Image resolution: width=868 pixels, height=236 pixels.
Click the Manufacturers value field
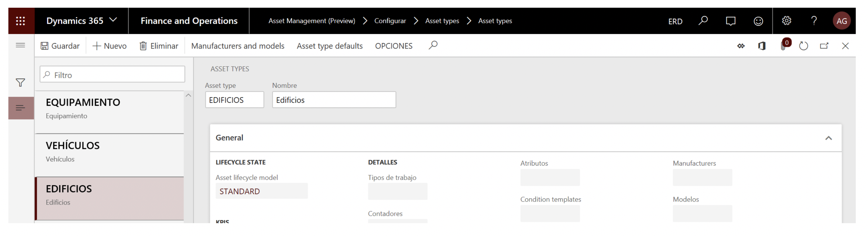tap(703, 177)
